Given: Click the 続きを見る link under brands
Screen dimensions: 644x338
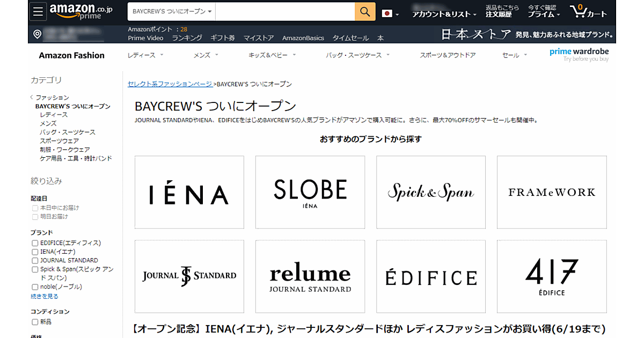Looking at the screenshot, I should tap(45, 296).
